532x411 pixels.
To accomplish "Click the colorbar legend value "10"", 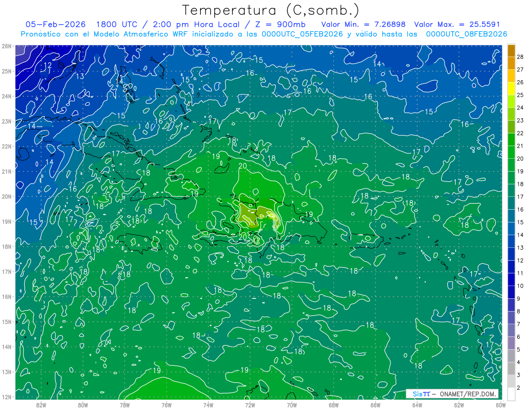I will 520,286.
